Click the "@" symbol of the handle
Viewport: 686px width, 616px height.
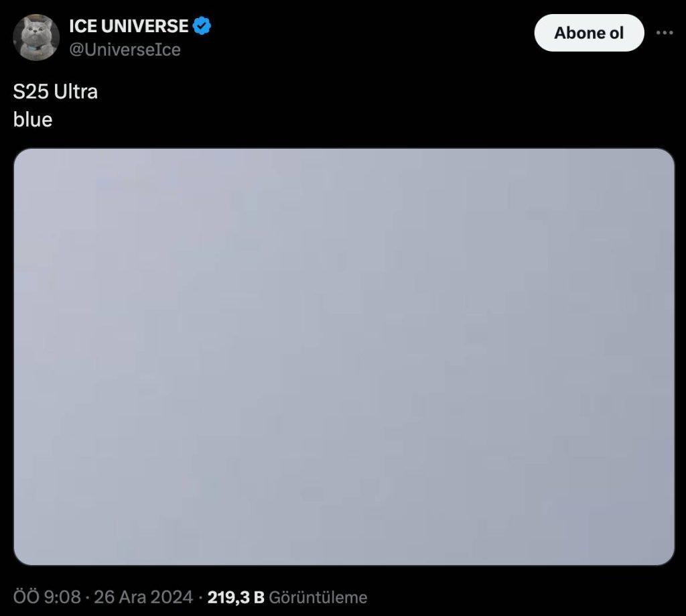click(76, 50)
